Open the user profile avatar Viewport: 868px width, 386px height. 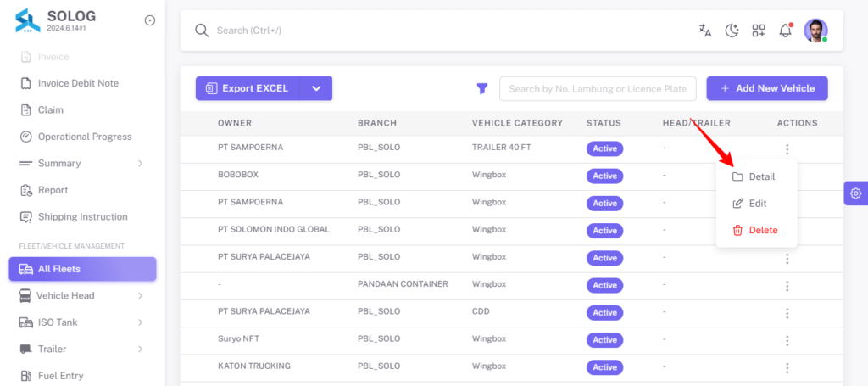tap(815, 31)
